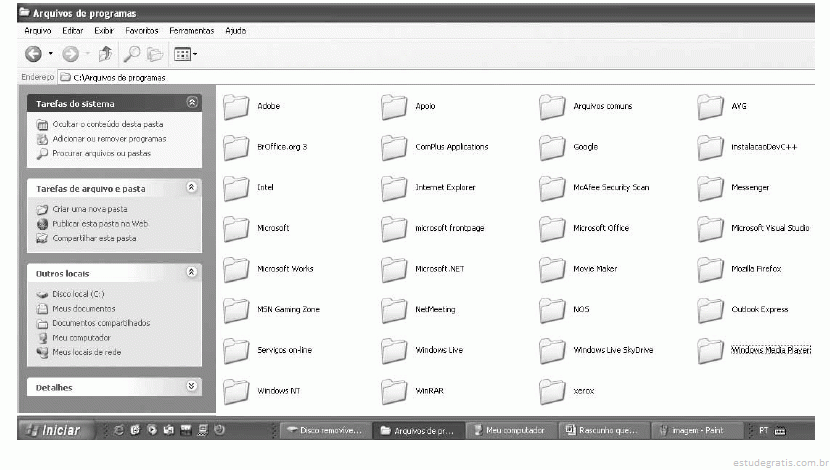Select the Outlook Express folder icon

710,311
